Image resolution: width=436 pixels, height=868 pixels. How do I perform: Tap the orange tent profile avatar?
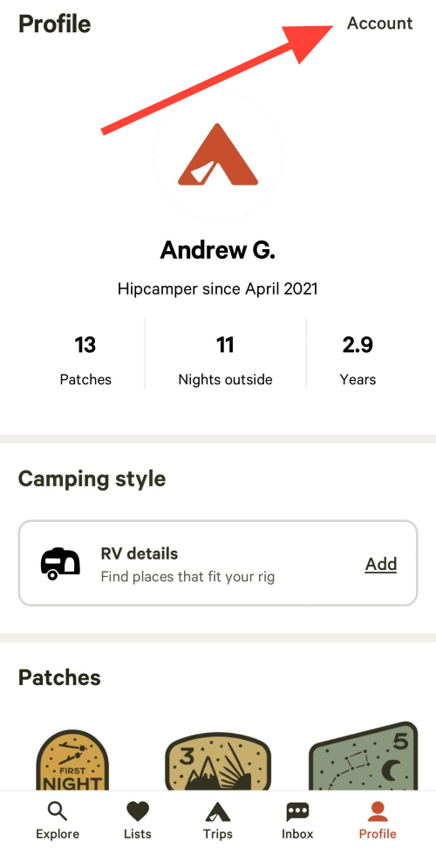[x=218, y=154]
